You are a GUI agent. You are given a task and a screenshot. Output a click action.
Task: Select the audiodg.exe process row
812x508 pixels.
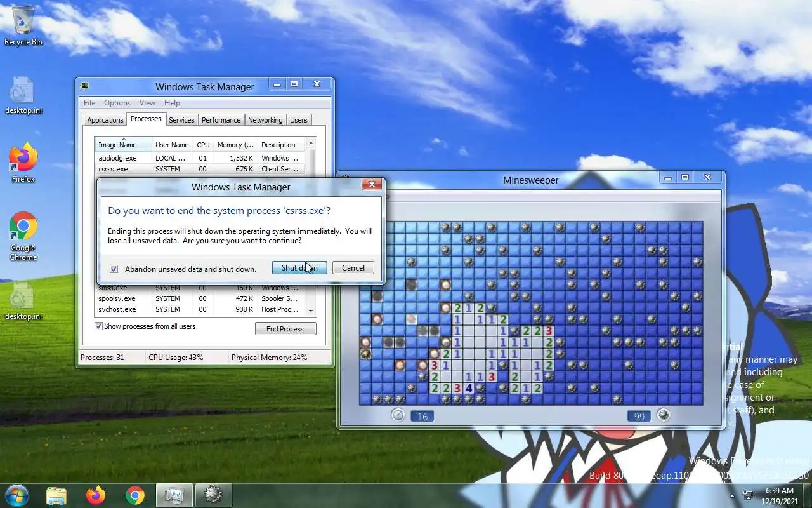click(200, 158)
